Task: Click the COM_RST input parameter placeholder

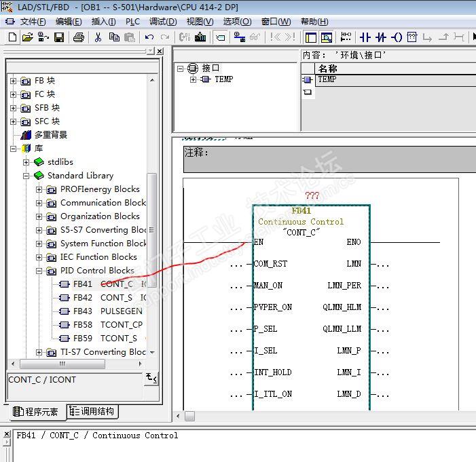Action: 236,264
